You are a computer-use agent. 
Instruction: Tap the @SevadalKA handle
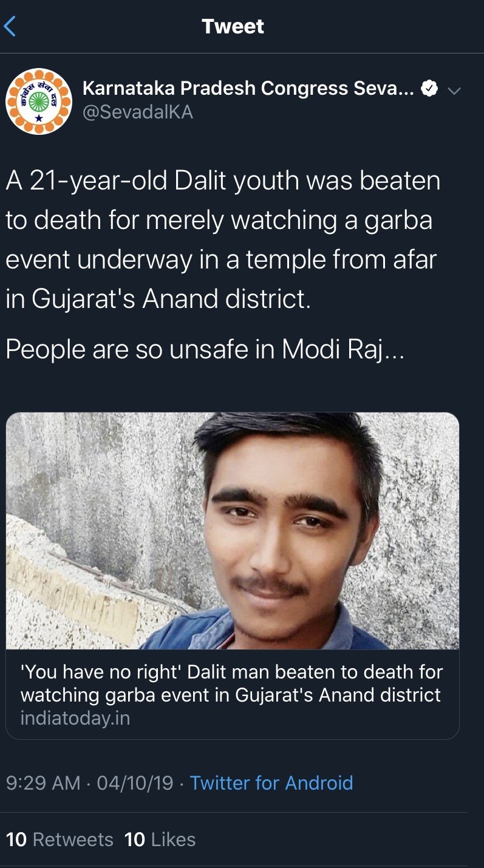(137, 112)
